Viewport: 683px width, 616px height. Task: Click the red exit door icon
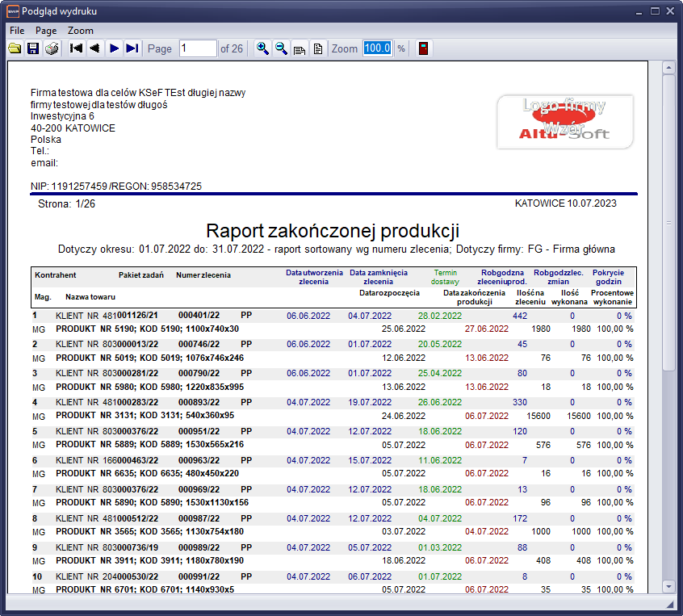pyautogui.click(x=423, y=48)
